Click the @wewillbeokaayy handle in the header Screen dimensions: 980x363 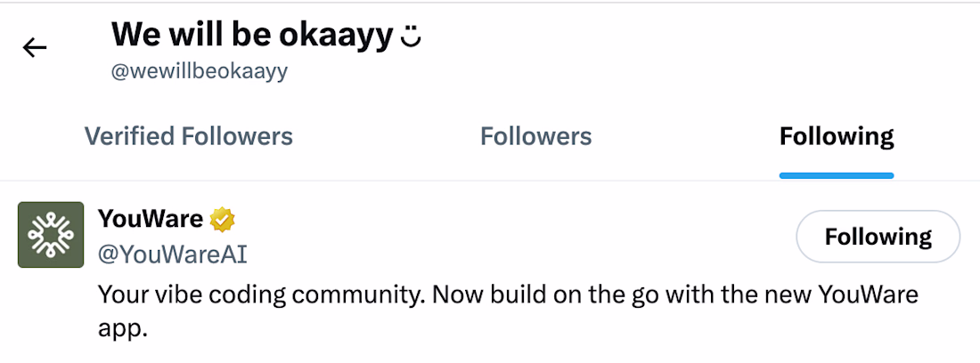click(x=199, y=72)
